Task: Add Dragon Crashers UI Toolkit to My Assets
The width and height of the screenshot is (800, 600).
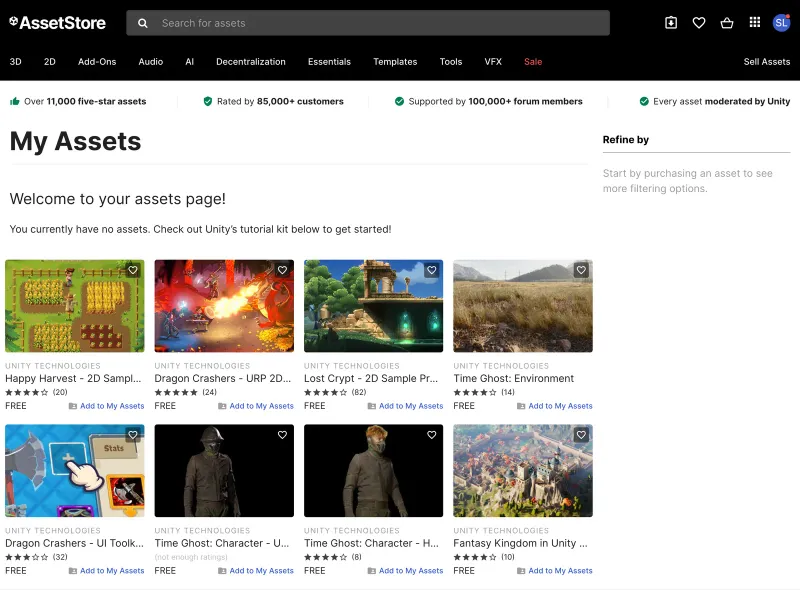Action: [106, 570]
